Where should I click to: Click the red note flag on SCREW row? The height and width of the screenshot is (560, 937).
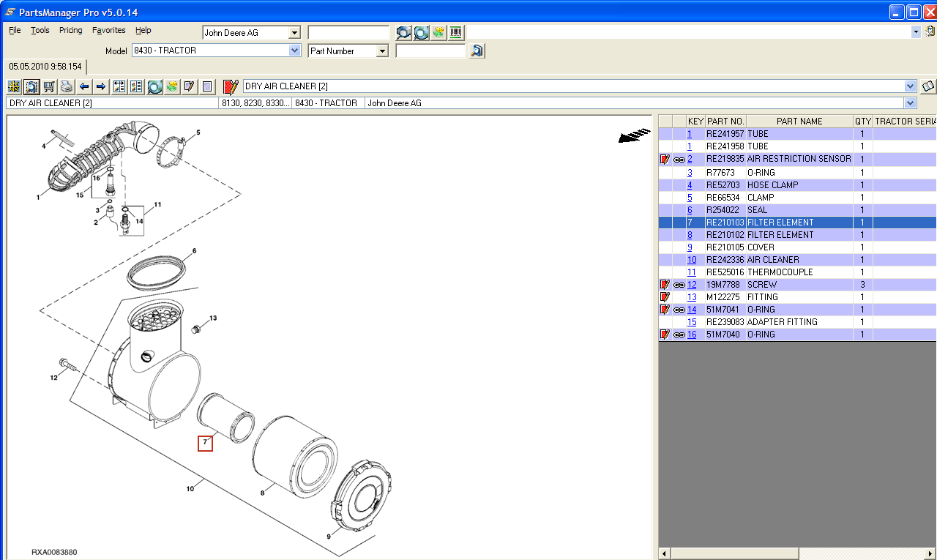tap(665, 285)
